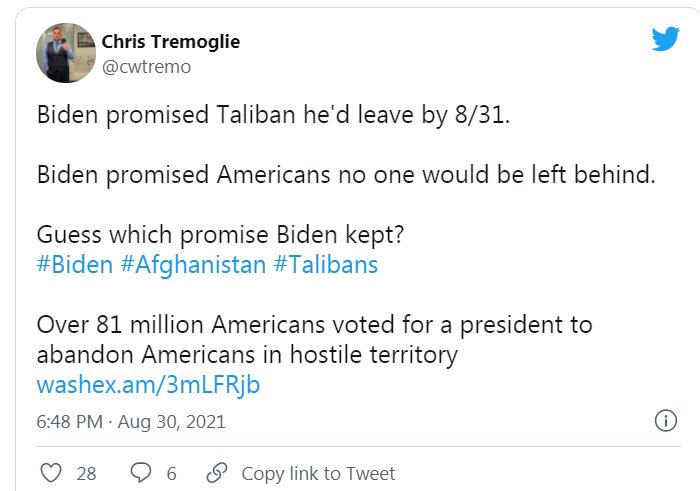Open the #Biden hashtag
This screenshot has height=491, width=700.
tap(75, 264)
